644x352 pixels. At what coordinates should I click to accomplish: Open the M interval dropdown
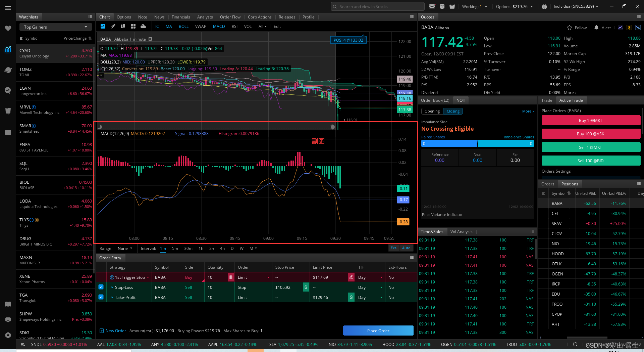pyautogui.click(x=253, y=248)
